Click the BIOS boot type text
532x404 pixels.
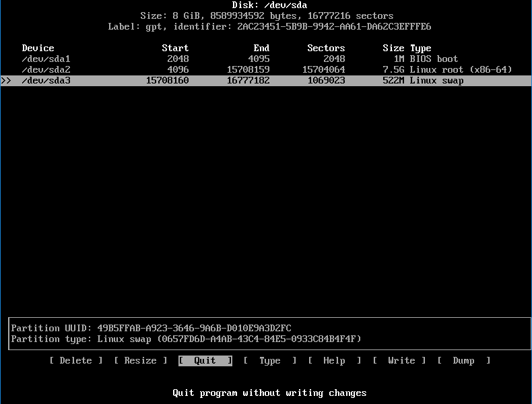tap(434, 59)
